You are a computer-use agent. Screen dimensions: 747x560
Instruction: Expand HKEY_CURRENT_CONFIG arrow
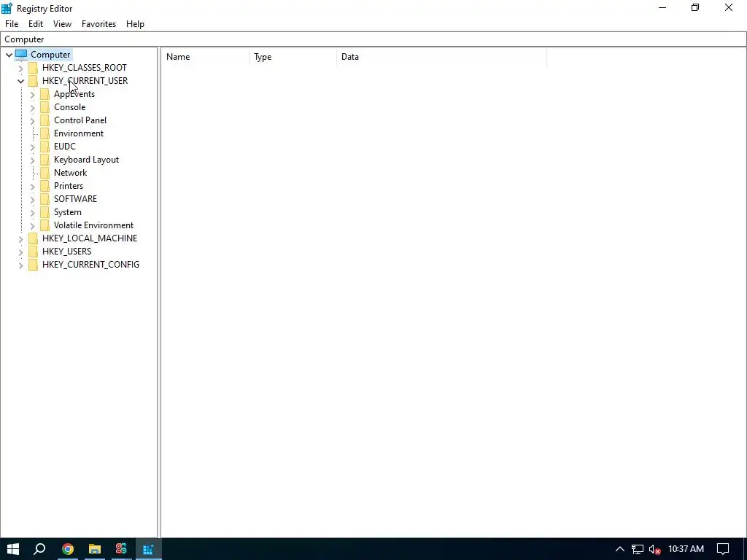20,265
